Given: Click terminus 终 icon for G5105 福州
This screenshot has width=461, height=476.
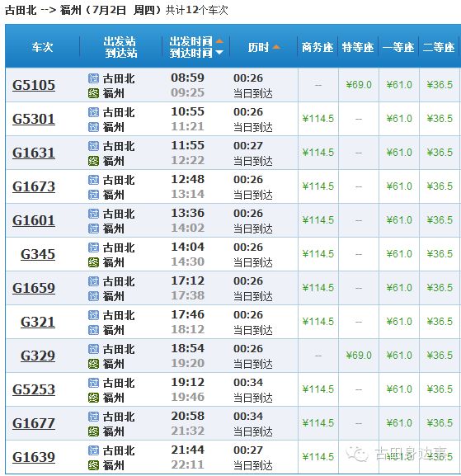Looking at the screenshot, I should click(x=93, y=93).
